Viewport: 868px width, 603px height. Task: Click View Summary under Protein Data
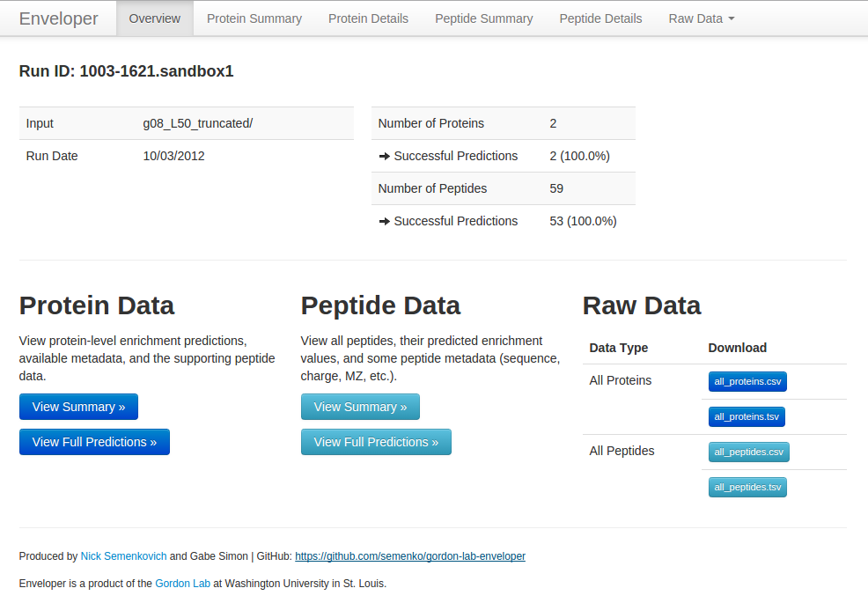click(78, 407)
